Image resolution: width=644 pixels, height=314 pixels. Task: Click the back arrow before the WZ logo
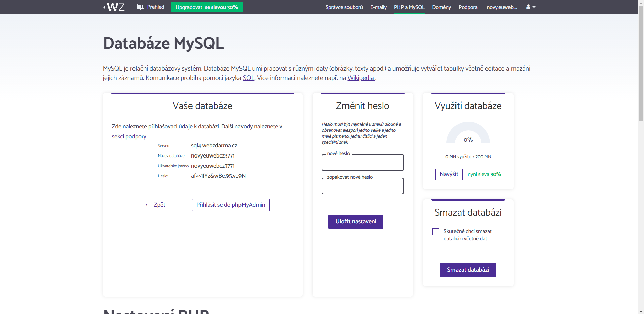coord(104,7)
